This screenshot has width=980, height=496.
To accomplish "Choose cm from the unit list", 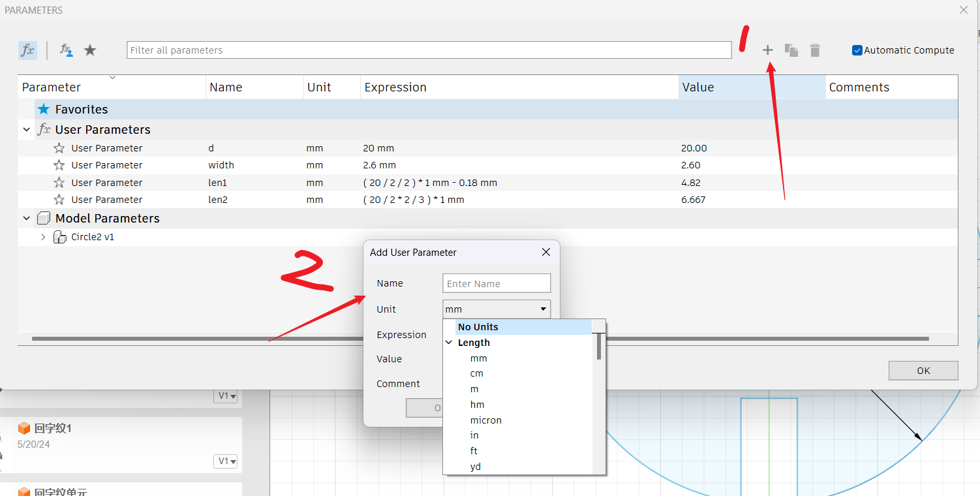I will (x=476, y=373).
